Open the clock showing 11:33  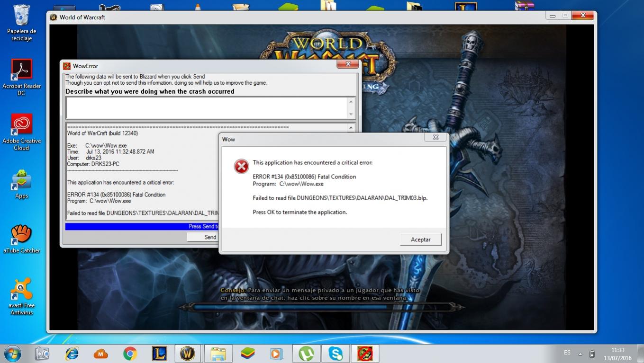tap(618, 354)
